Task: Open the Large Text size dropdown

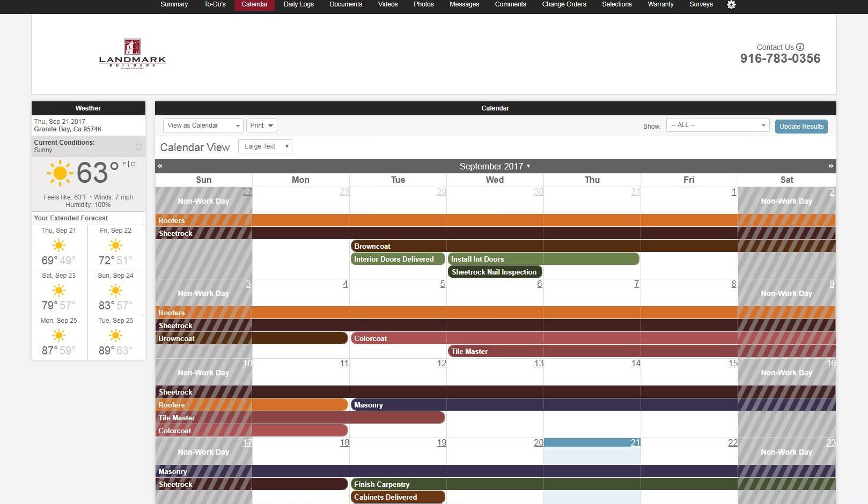Action: click(x=265, y=146)
